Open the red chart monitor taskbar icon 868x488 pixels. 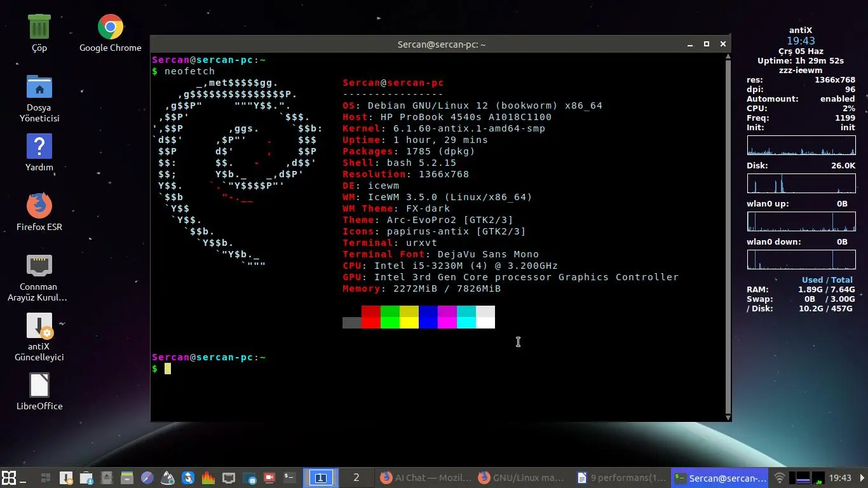(208, 478)
